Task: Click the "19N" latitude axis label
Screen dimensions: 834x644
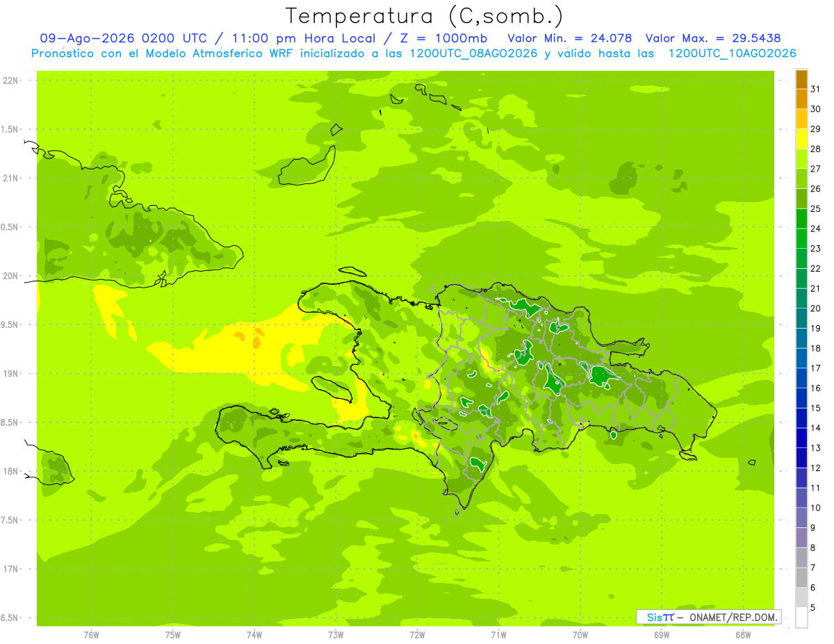Action: [x=12, y=373]
